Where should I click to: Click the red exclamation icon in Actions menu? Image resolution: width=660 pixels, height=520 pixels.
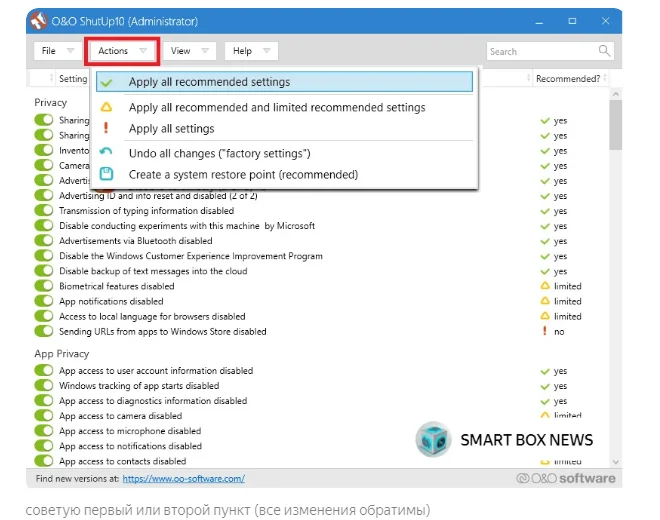(106, 128)
